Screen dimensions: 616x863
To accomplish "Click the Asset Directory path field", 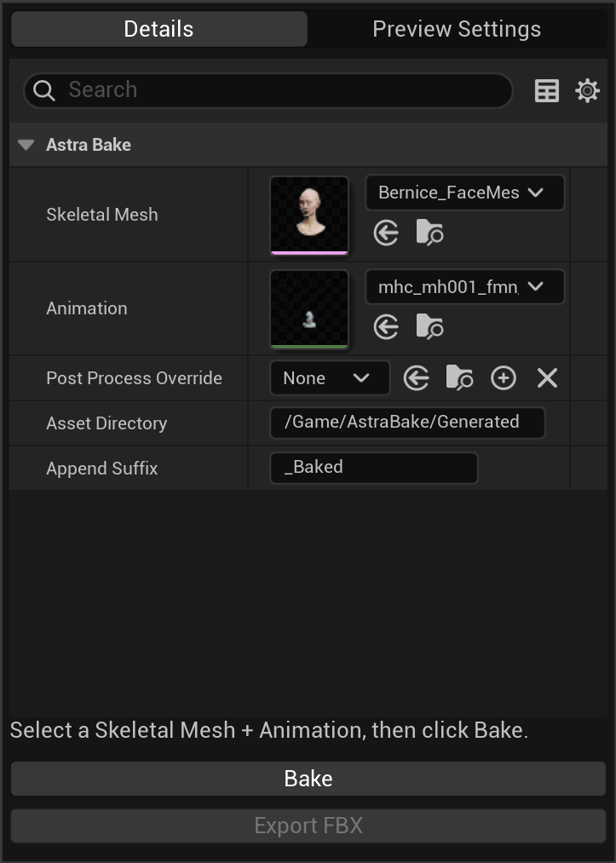I will coord(406,423).
